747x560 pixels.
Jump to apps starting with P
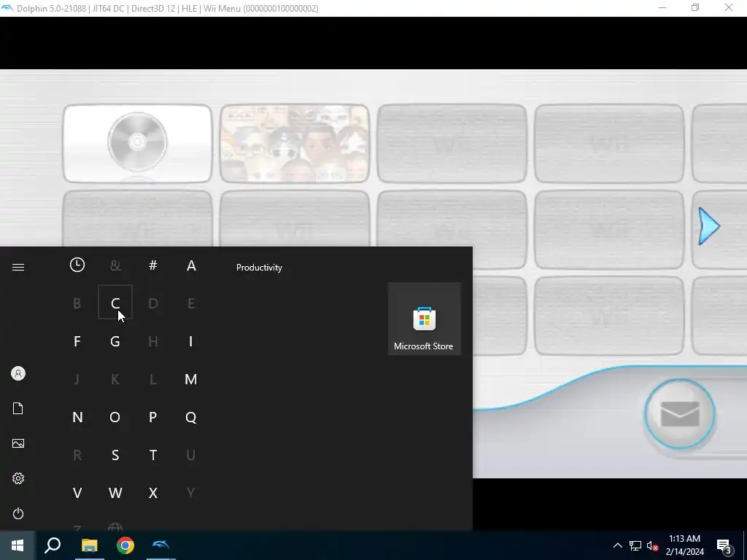point(153,417)
